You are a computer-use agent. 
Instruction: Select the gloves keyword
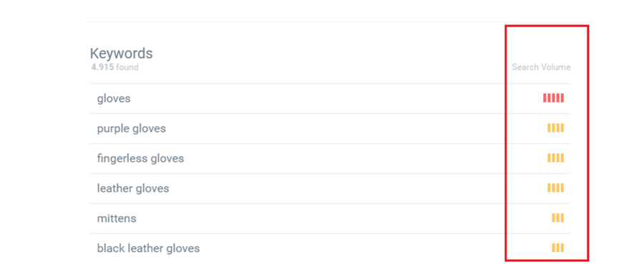114,99
